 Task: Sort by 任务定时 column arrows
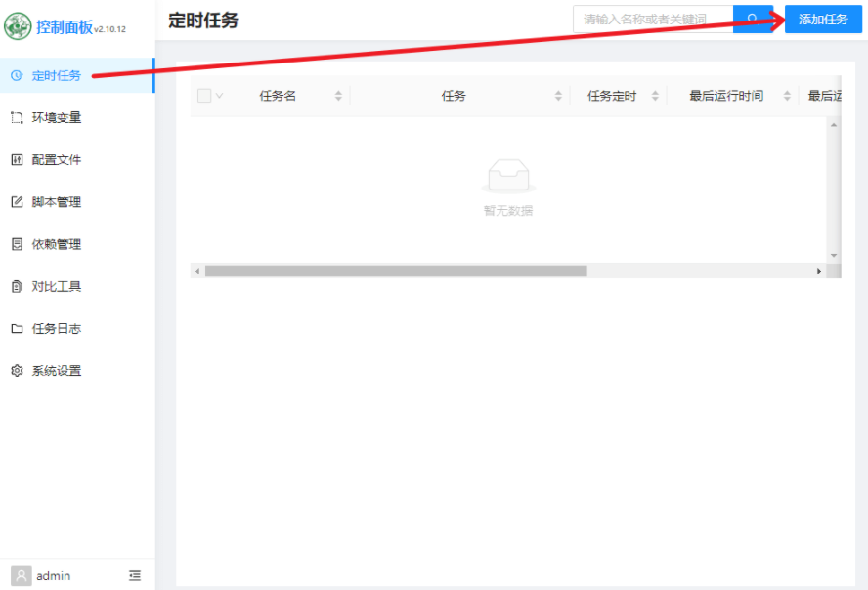655,96
